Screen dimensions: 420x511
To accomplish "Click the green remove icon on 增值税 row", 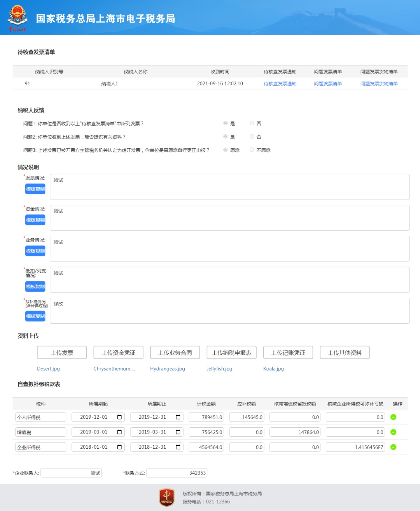I will [393, 432].
